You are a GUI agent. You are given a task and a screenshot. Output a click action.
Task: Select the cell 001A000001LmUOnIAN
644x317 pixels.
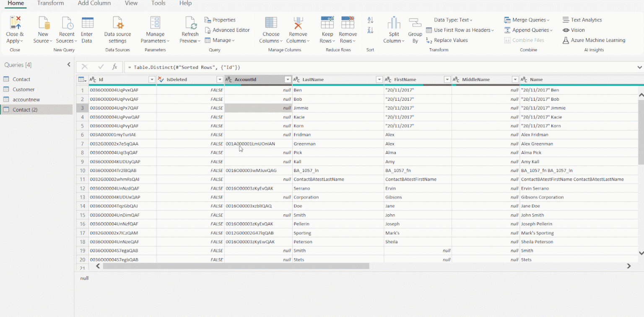tap(258, 144)
